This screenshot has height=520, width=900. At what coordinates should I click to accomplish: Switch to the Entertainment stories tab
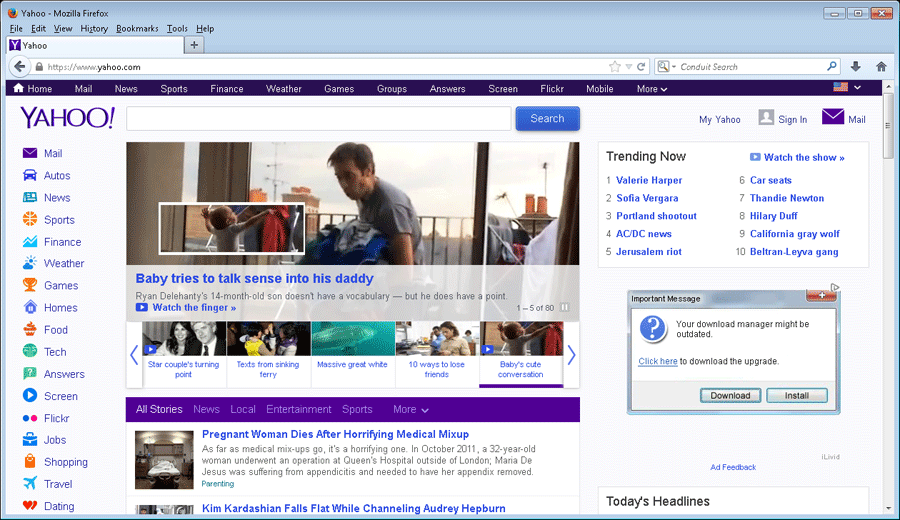pyautogui.click(x=298, y=410)
